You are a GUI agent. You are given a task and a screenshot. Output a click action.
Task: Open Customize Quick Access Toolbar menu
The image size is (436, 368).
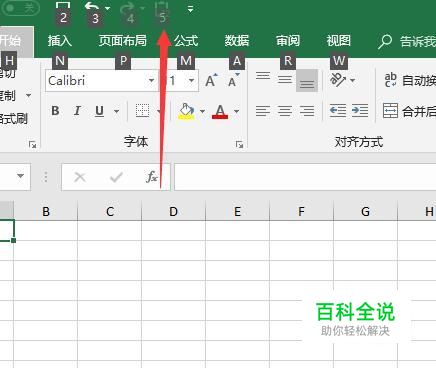190,9
